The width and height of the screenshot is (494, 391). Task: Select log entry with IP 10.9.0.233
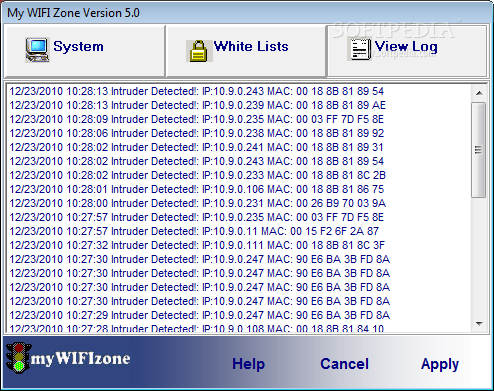click(x=197, y=175)
